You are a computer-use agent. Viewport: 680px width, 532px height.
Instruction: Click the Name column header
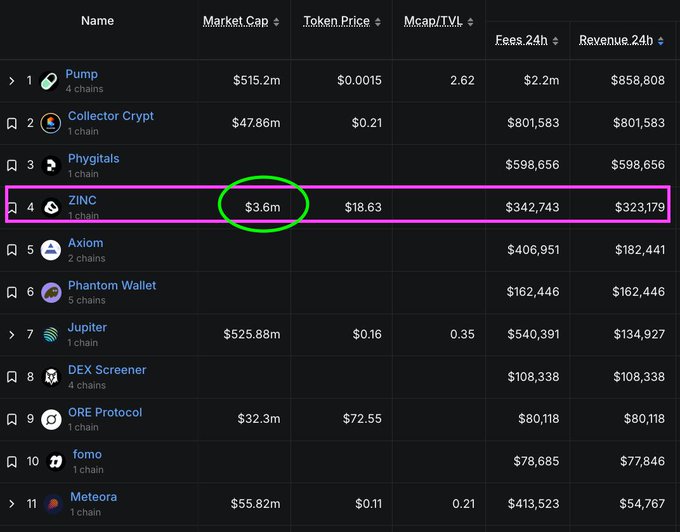[x=98, y=21]
